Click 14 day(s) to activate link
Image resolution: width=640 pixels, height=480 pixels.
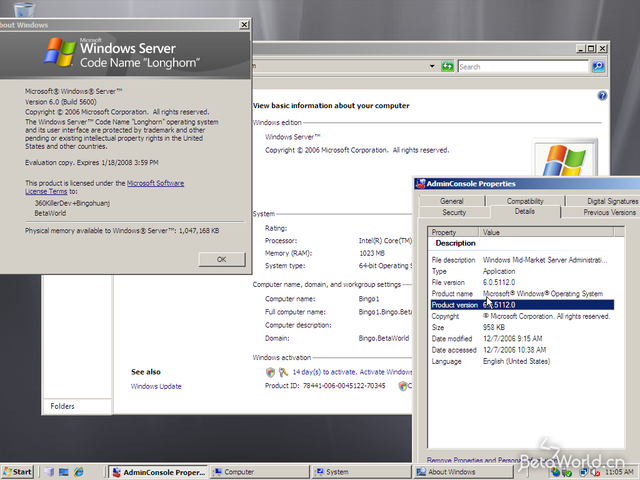coord(352,372)
